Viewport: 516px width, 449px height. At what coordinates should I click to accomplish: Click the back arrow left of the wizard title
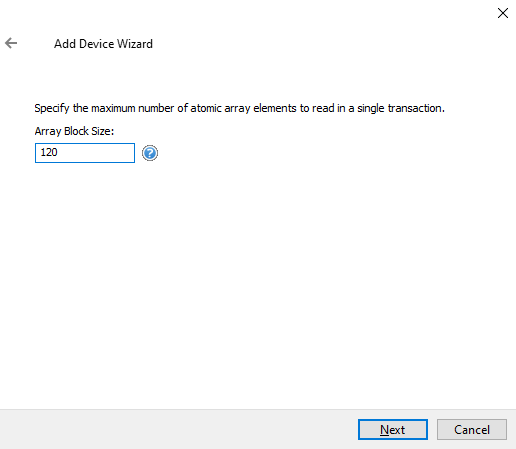point(11,43)
